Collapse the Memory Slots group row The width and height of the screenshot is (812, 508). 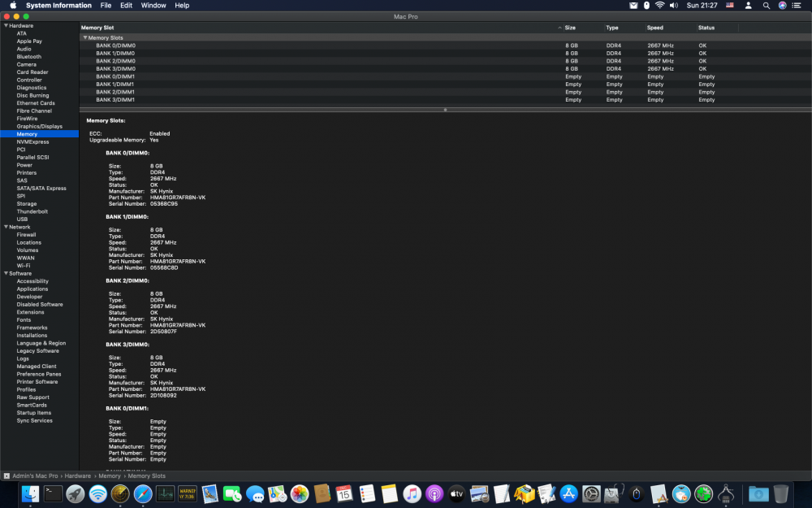click(x=85, y=37)
